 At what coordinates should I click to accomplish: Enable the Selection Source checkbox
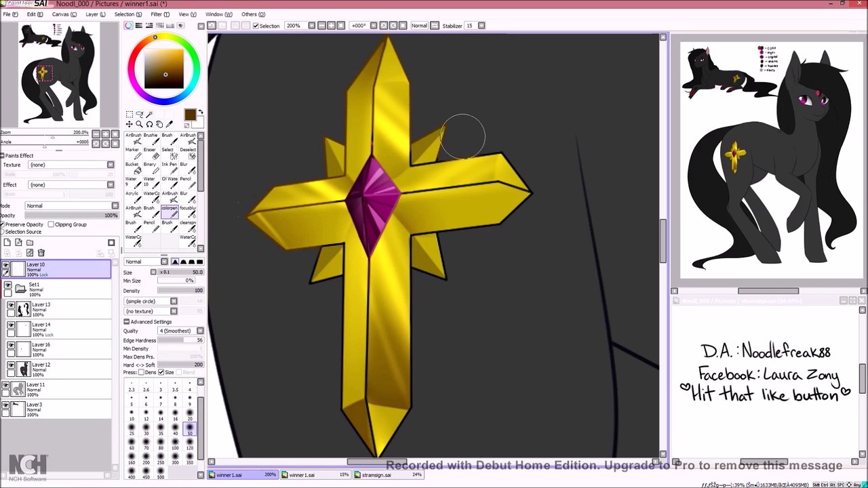(3, 232)
